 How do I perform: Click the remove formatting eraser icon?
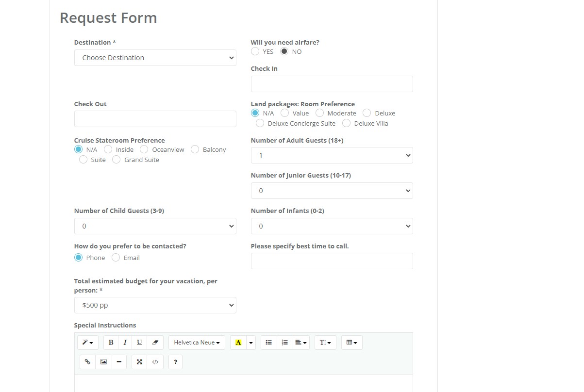pos(155,342)
